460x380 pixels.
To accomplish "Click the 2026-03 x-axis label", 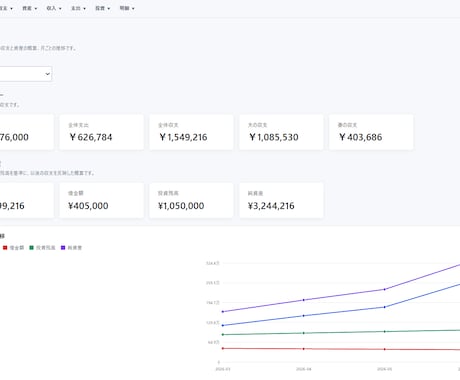I will (x=223, y=369).
